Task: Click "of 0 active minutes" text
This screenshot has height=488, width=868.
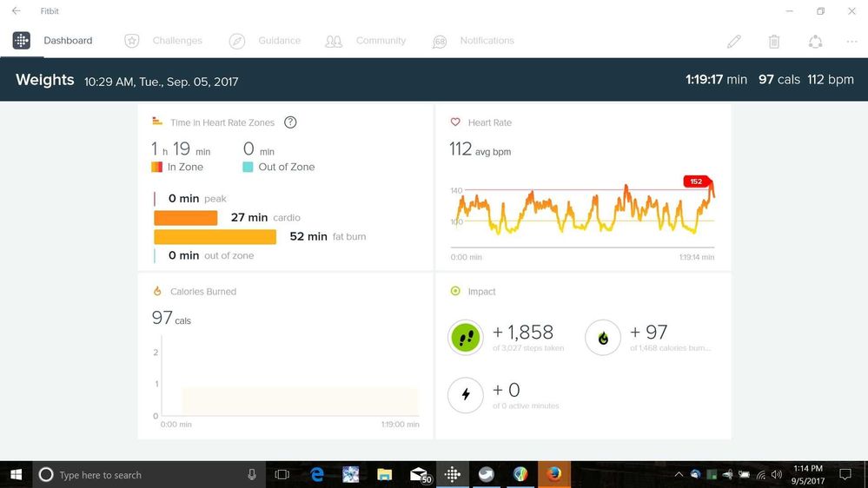Action: pos(526,406)
